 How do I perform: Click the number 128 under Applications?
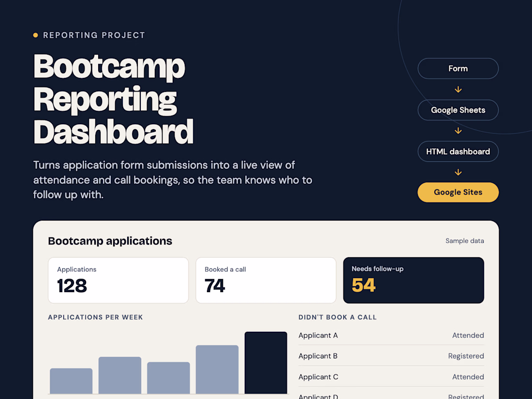pos(72,286)
